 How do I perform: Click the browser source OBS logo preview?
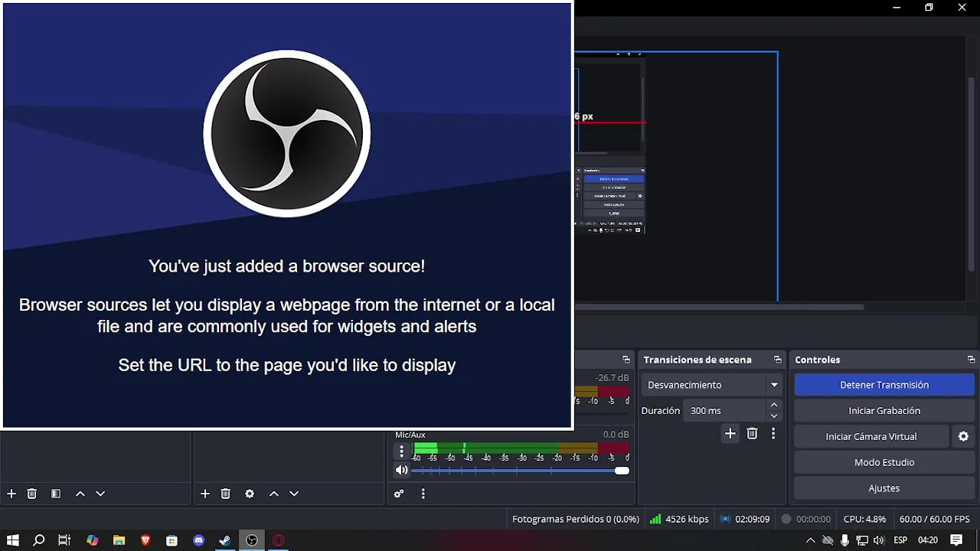pyautogui.click(x=287, y=134)
